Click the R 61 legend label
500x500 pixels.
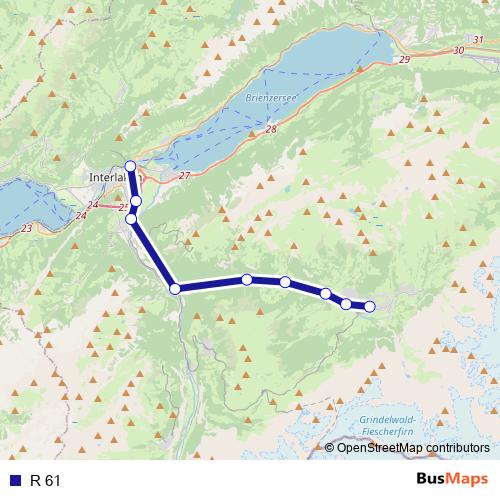click(45, 481)
